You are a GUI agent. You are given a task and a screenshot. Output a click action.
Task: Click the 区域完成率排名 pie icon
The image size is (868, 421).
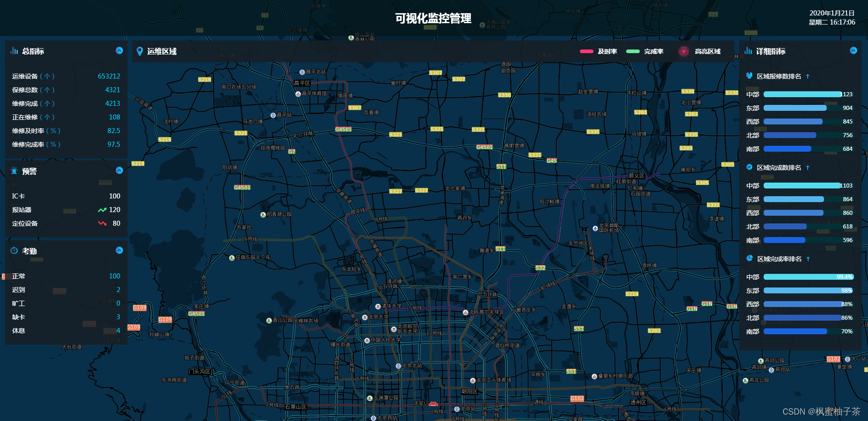[x=750, y=258]
